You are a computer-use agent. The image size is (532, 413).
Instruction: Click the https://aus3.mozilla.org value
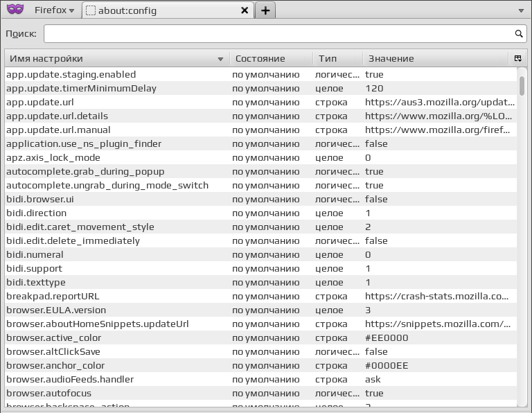coord(440,102)
